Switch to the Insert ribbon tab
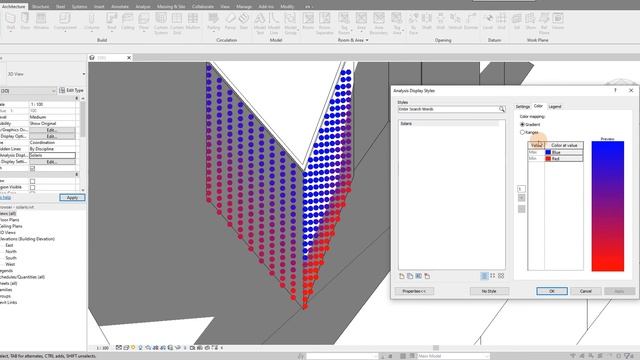 click(x=99, y=7)
